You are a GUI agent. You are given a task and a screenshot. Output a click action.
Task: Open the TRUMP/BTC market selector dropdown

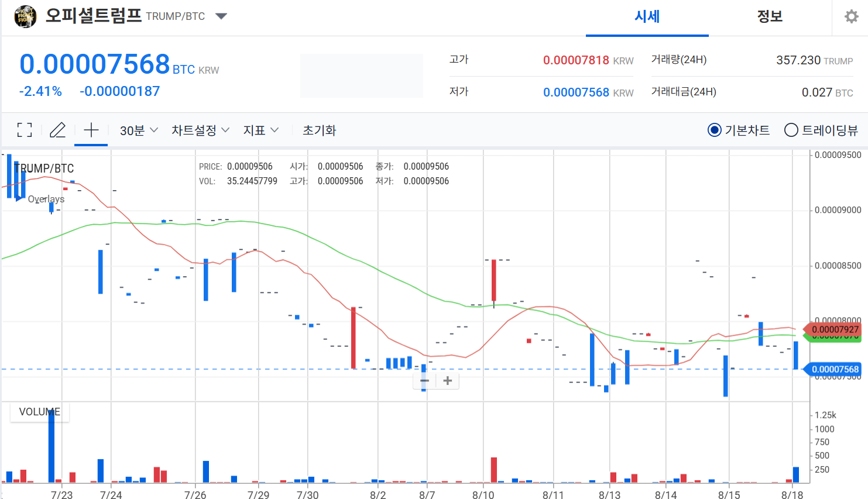(x=221, y=16)
